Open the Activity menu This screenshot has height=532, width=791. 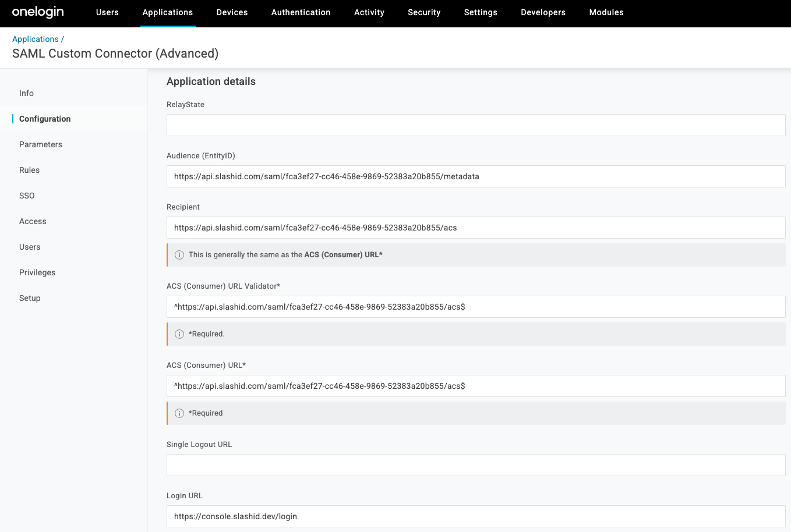pyautogui.click(x=369, y=12)
